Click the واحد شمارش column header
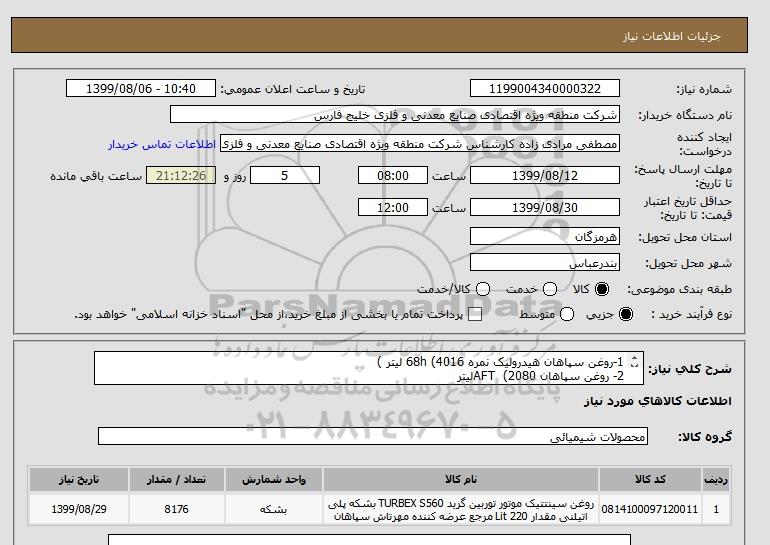The height and width of the screenshot is (545, 770). 274,479
